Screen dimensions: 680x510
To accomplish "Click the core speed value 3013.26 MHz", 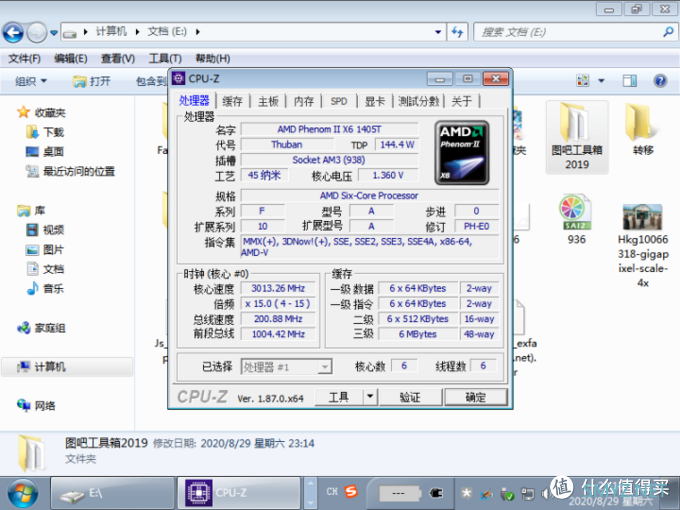I will 278,288.
